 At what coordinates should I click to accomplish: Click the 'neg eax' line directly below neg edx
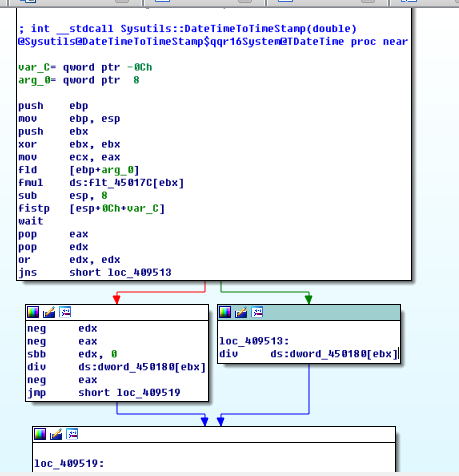coord(62,342)
